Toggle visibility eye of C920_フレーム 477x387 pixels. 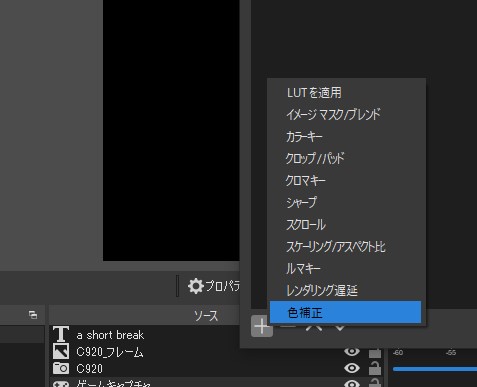pos(352,351)
